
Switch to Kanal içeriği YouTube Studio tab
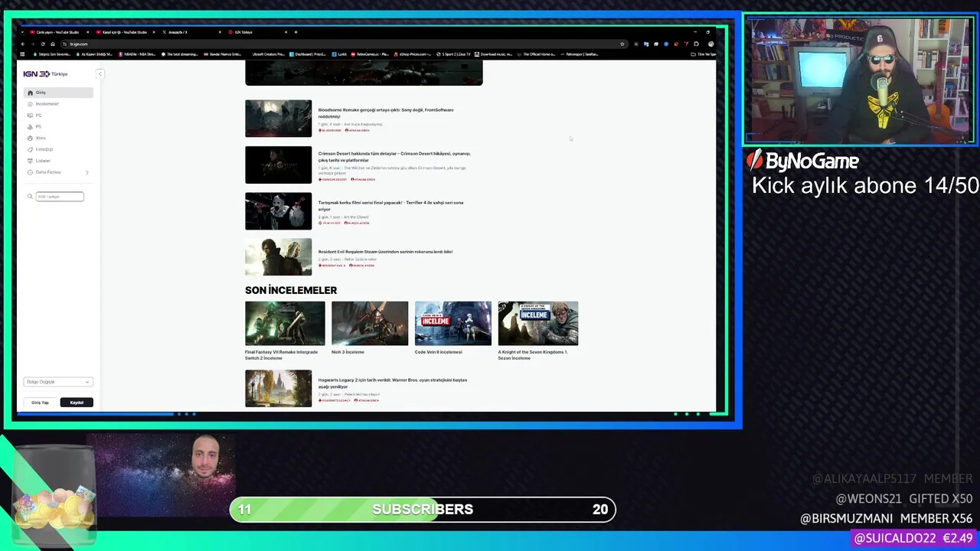(125, 32)
